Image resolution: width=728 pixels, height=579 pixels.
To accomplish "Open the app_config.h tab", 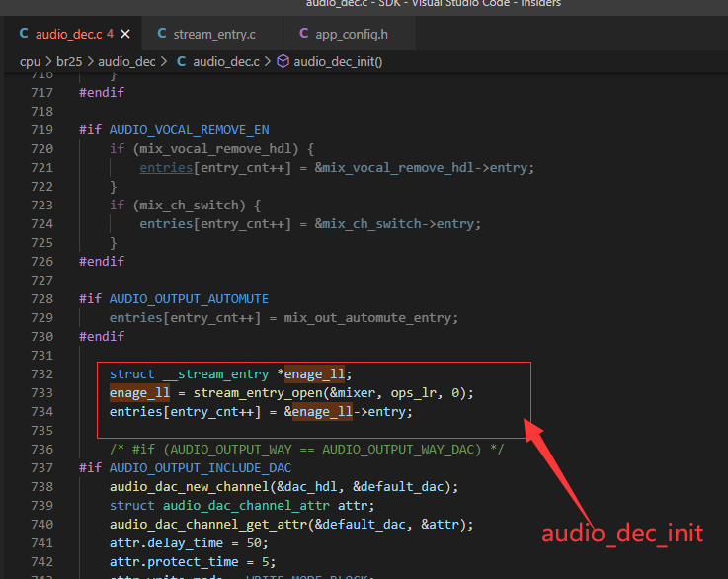I will click(x=351, y=34).
